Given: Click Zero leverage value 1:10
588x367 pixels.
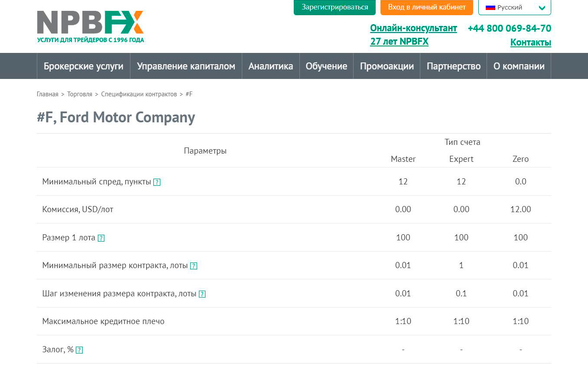Looking at the screenshot, I should 520,321.
